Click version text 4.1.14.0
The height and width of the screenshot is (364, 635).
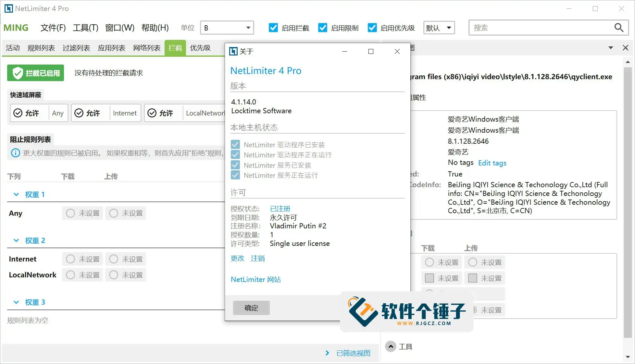[x=243, y=102]
